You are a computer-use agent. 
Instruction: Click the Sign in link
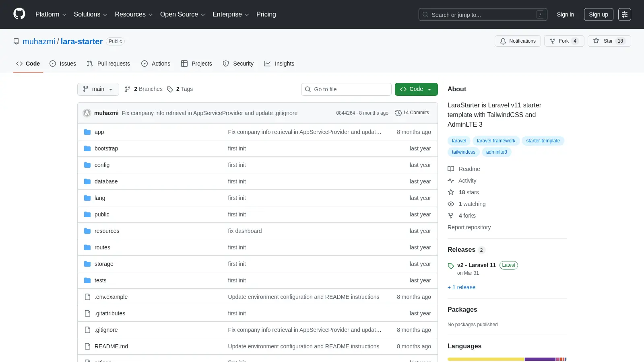point(566,14)
